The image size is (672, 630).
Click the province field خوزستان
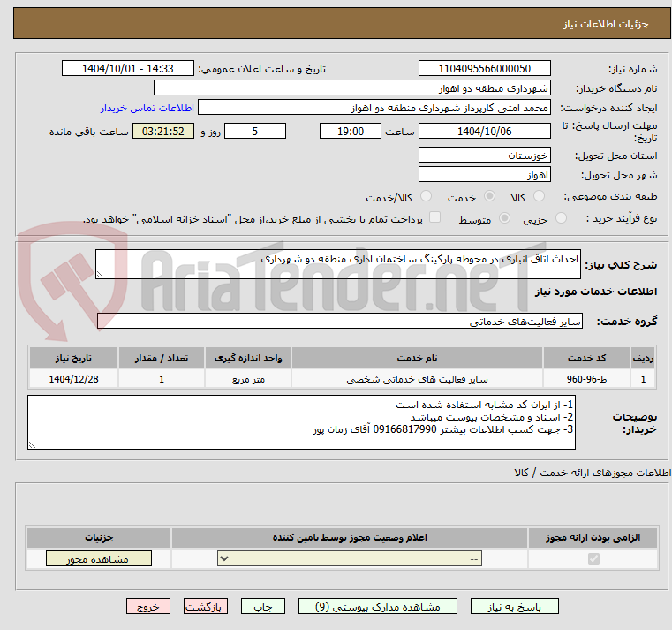coord(484,156)
